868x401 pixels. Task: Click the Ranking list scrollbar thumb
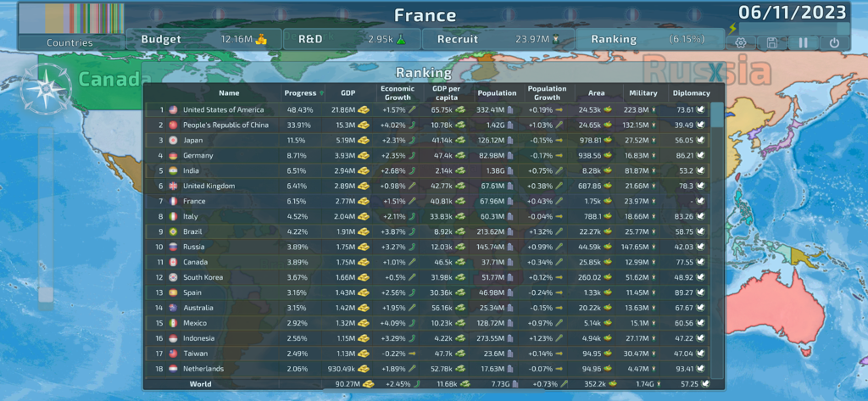[x=717, y=115]
